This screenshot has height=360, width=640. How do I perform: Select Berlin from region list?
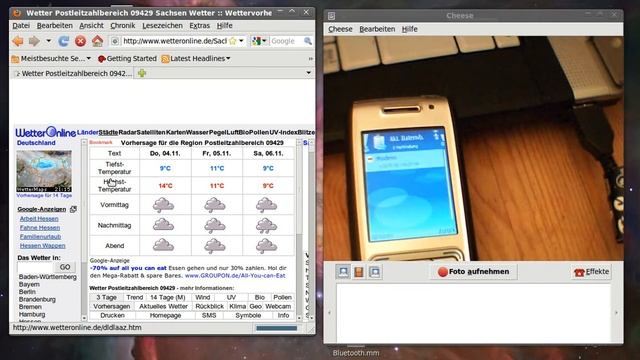pos(27,292)
